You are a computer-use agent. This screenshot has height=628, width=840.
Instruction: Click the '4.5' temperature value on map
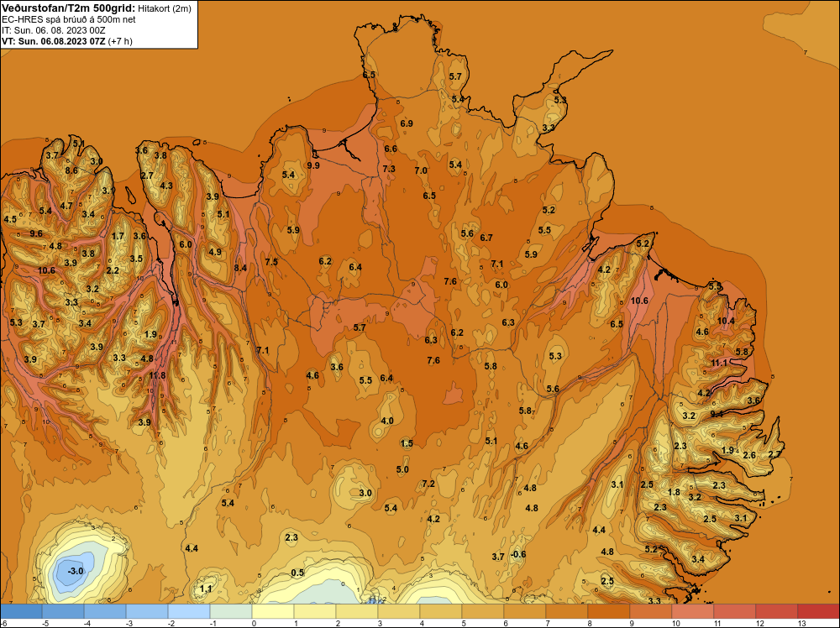[x=9, y=219]
